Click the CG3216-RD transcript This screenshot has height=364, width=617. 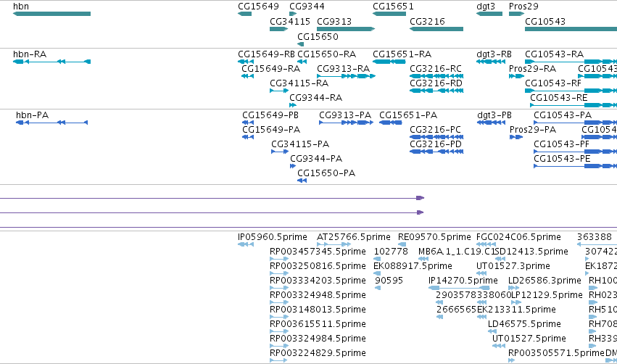(x=436, y=91)
